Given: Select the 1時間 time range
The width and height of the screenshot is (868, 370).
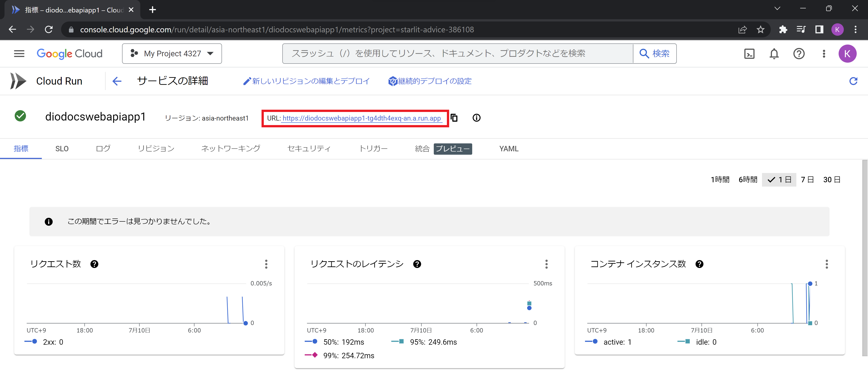Looking at the screenshot, I should pos(720,180).
